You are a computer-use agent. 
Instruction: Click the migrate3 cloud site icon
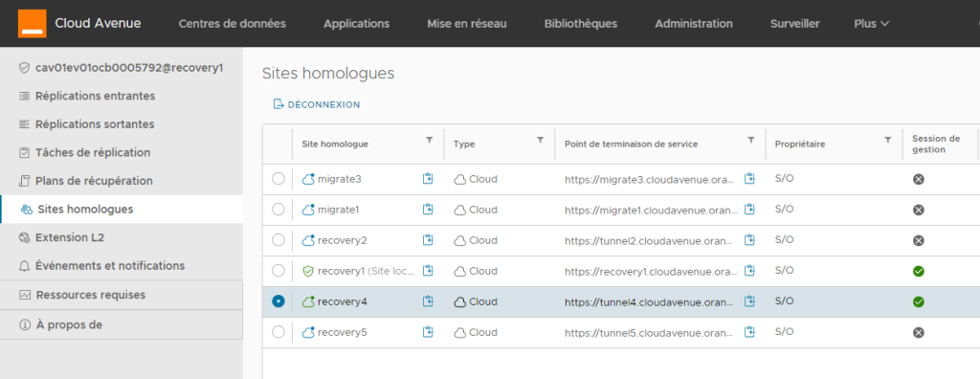[307, 179]
